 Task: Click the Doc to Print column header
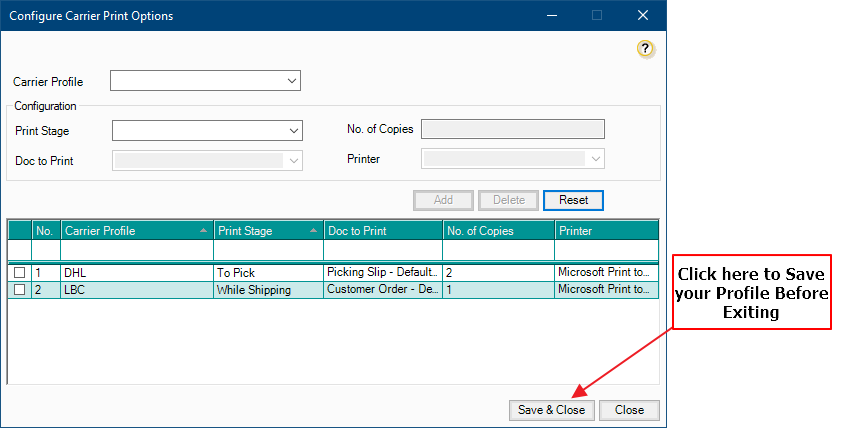(x=382, y=231)
